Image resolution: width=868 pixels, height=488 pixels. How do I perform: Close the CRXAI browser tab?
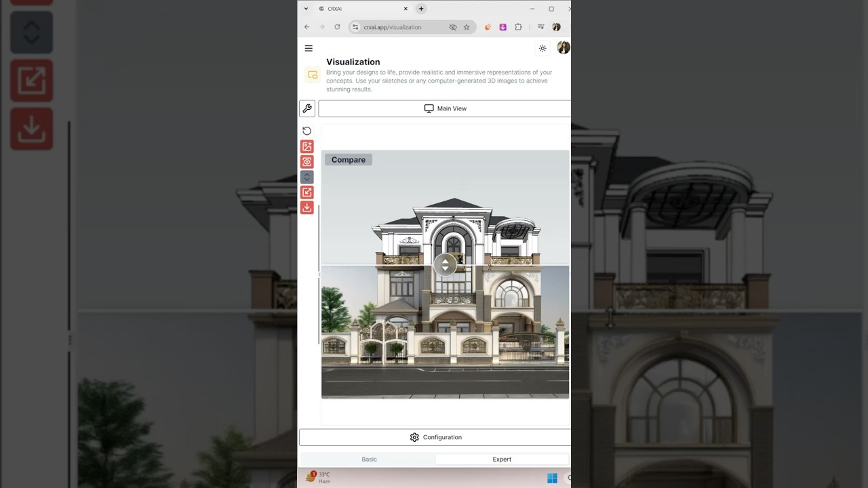[406, 9]
